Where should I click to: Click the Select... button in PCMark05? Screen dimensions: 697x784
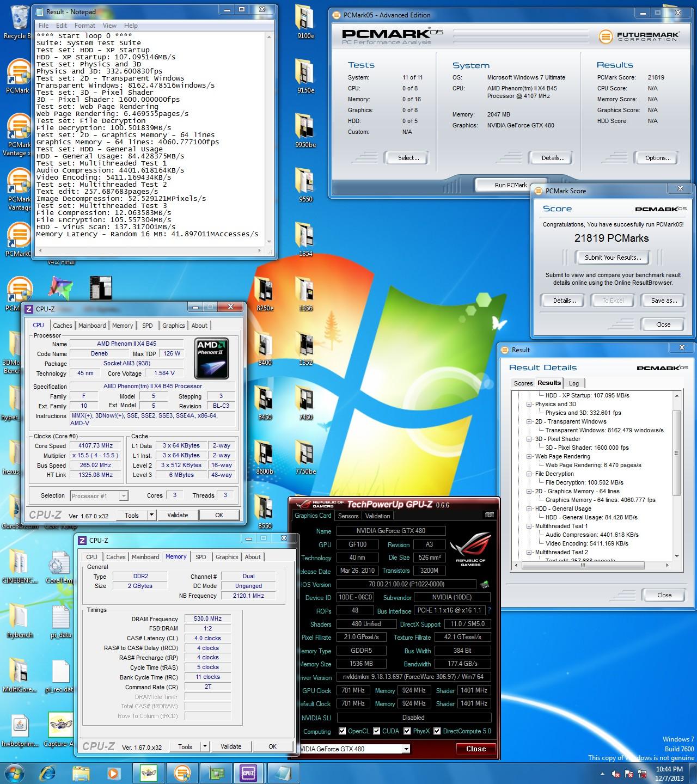coord(408,158)
